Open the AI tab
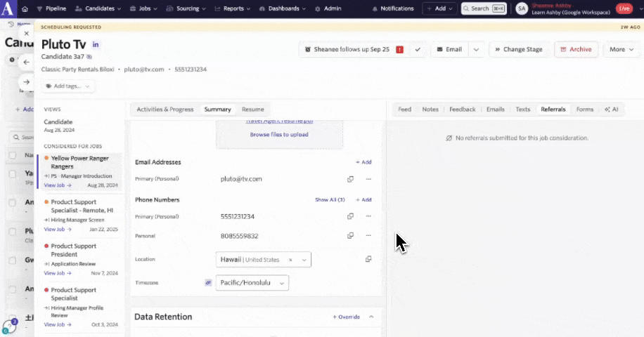 611,110
